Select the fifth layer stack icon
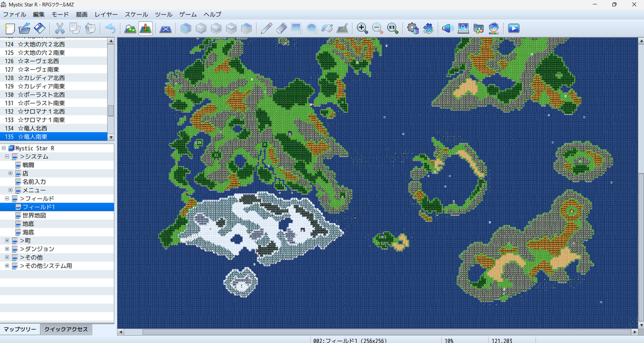This screenshot has height=343, width=644. tap(246, 28)
